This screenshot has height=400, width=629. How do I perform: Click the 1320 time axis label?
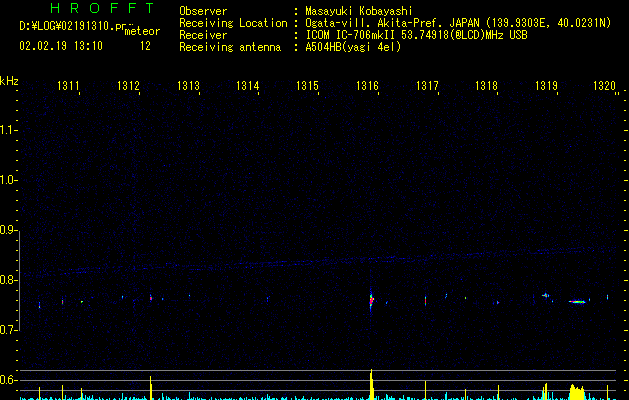pyautogui.click(x=604, y=86)
